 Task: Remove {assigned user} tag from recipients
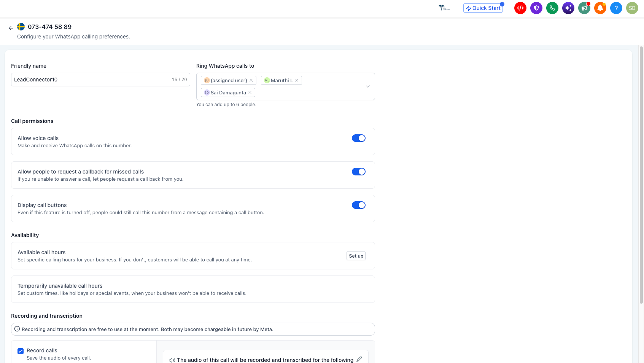[251, 80]
